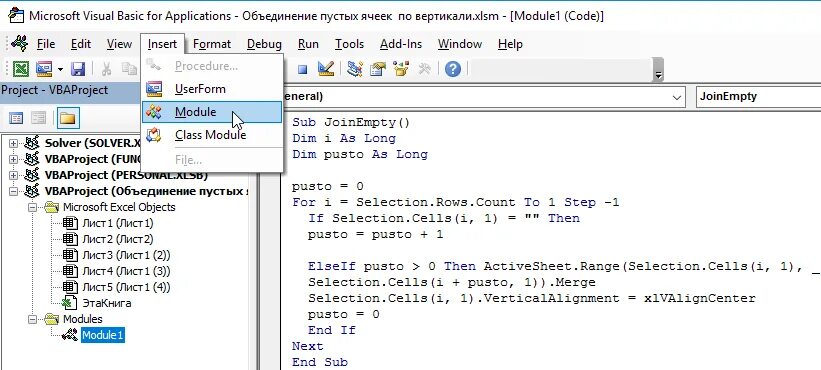821x370 pixels.
Task: Open the (General) object dropdown arrow
Action: tap(677, 97)
